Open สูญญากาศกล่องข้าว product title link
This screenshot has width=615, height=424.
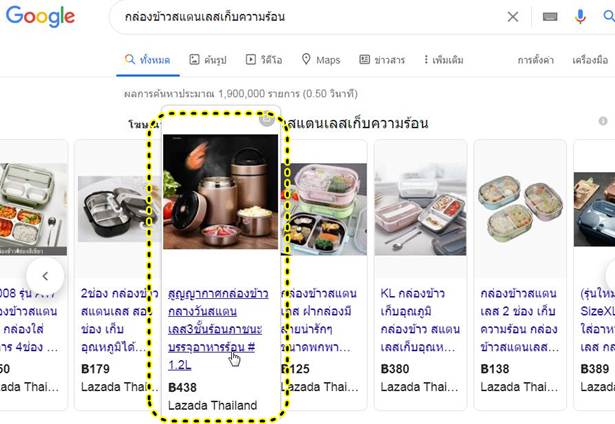(x=218, y=329)
